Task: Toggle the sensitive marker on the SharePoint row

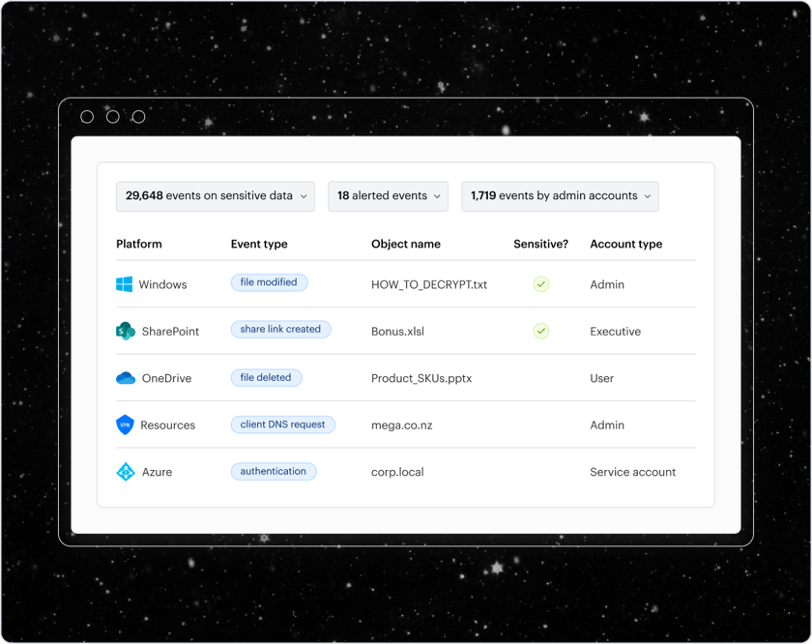Action: coord(540,331)
